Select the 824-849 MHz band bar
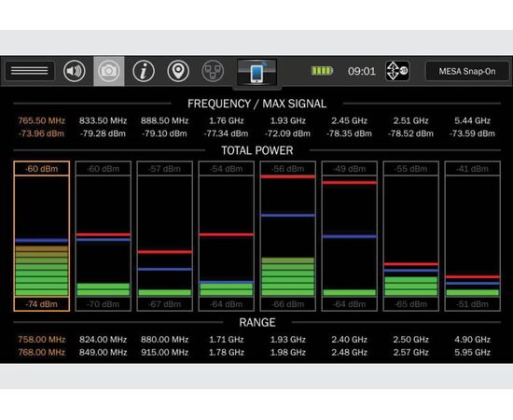Screen dimensions: 513x420 [103, 236]
